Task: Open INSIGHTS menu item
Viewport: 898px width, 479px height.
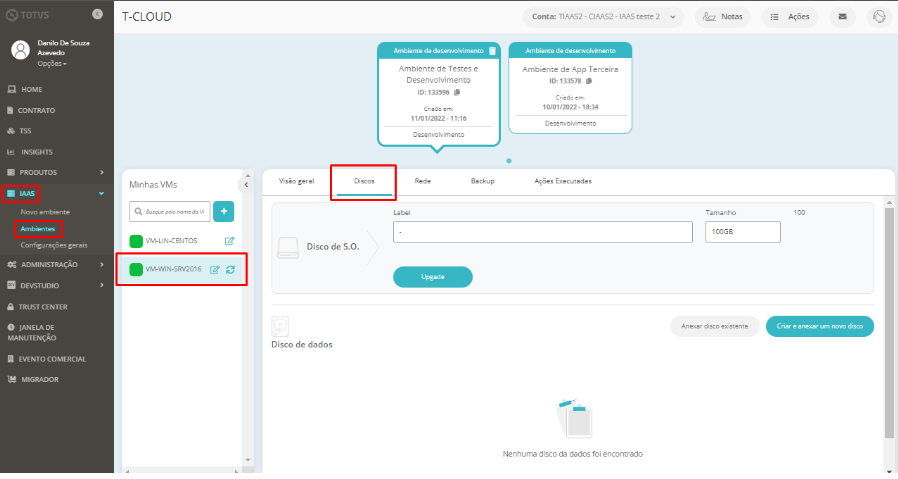Action: 37,152
